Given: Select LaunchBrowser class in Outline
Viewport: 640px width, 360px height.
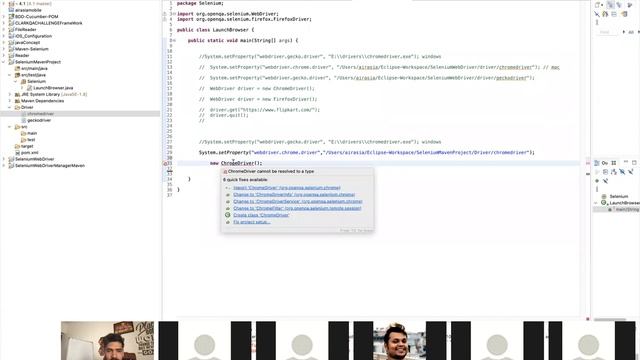Looking at the screenshot, I should (x=624, y=203).
